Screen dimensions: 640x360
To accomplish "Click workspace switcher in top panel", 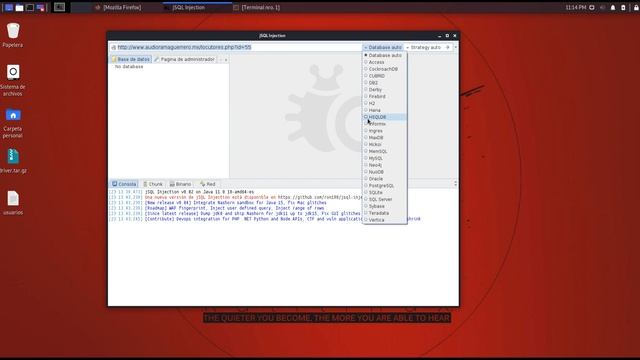I will click(60, 7).
